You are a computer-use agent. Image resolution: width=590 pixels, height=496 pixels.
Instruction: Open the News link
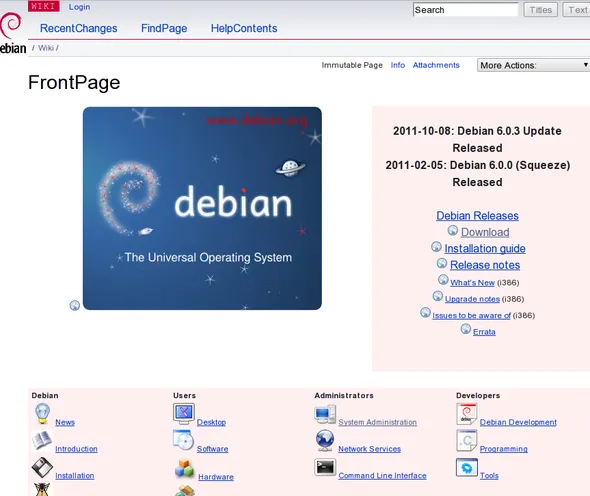[x=65, y=422]
